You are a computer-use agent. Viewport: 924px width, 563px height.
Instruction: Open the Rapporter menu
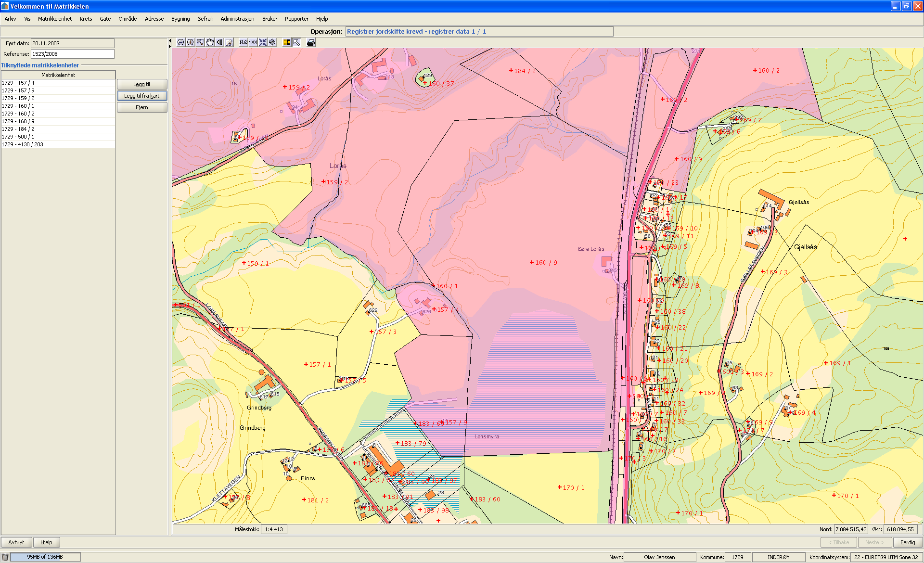point(296,19)
